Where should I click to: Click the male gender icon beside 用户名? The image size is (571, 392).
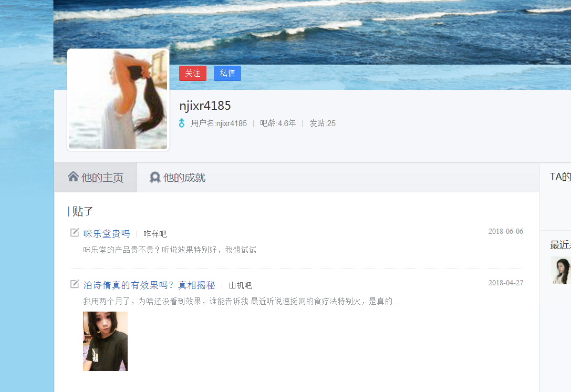pos(182,123)
